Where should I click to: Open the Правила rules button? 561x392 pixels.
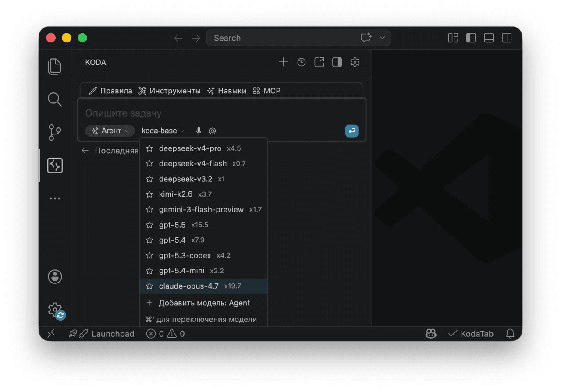[x=110, y=91]
